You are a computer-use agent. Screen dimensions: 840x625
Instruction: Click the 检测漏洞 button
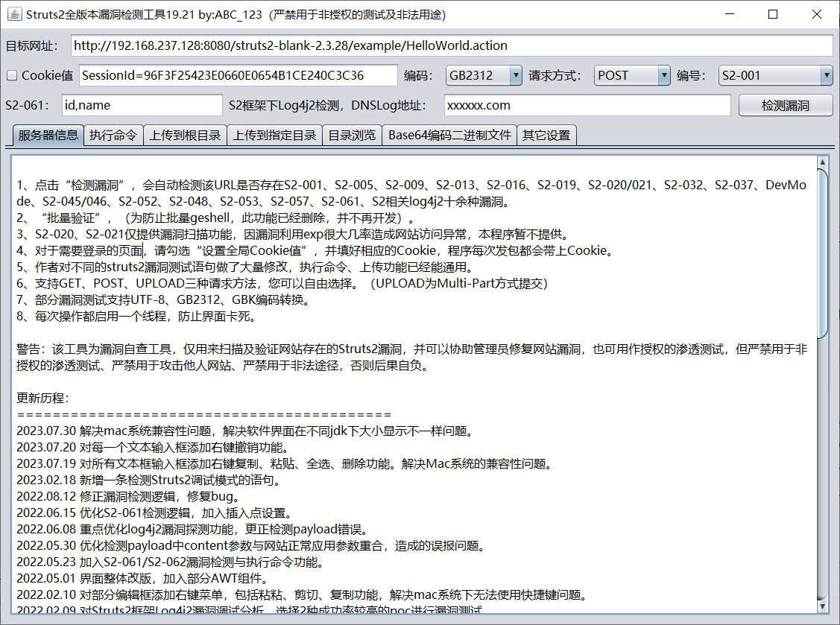tap(786, 106)
